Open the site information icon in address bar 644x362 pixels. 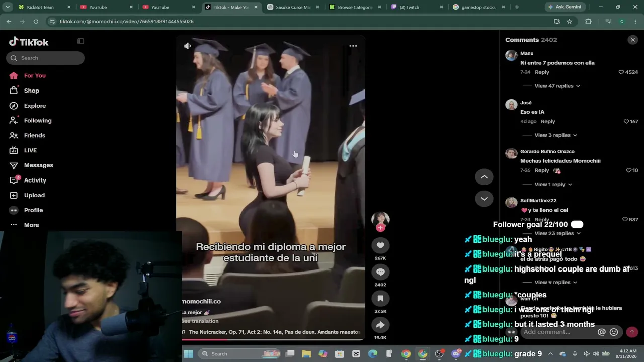[x=52, y=21]
